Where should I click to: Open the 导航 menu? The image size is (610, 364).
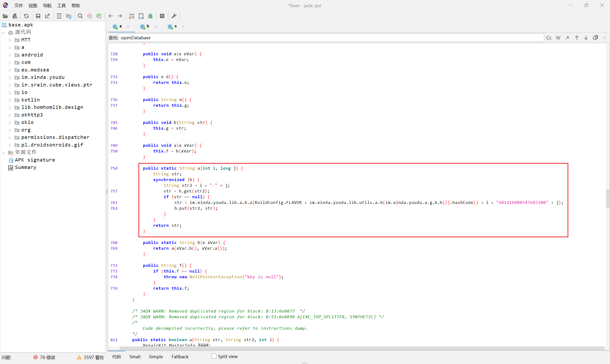[x=47, y=5]
